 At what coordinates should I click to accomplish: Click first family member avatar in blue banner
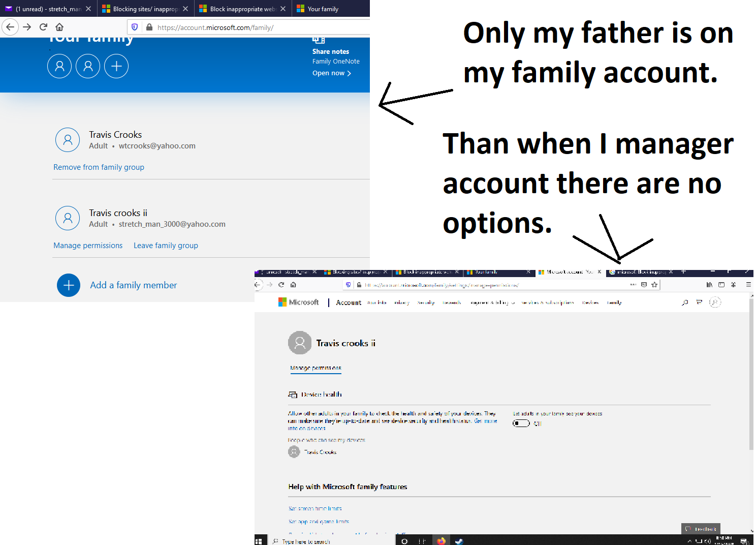[x=59, y=66]
